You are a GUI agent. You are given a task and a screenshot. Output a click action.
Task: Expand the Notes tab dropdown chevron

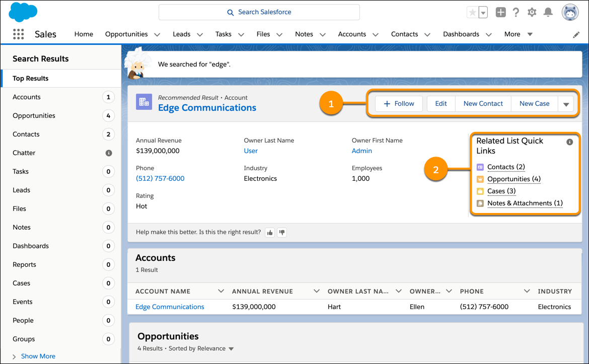pyautogui.click(x=322, y=35)
